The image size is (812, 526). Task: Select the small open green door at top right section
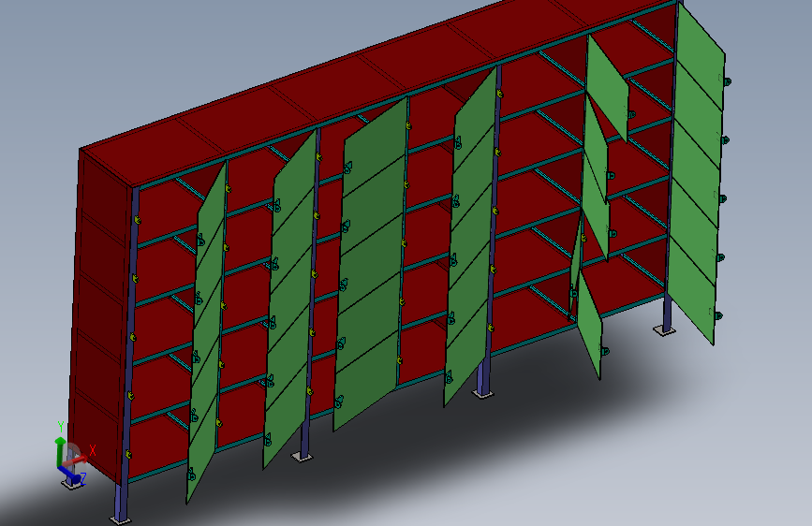tap(608, 88)
